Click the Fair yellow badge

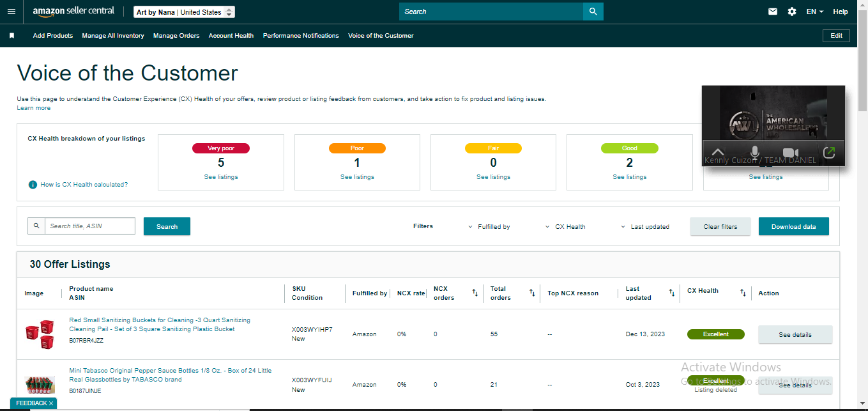(493, 148)
